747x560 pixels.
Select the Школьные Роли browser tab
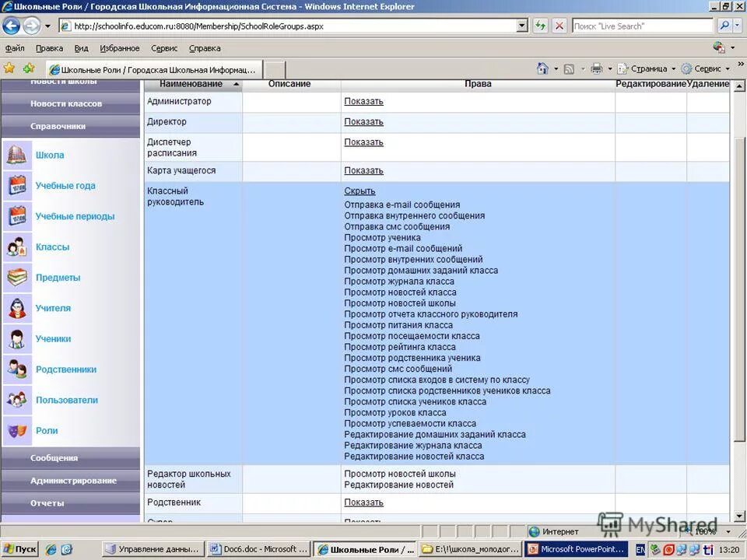click(154, 70)
